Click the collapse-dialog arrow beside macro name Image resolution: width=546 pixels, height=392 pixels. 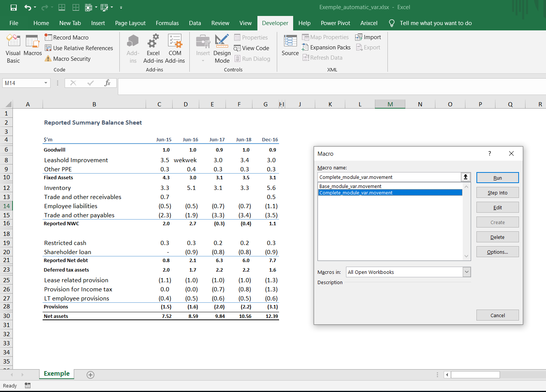click(465, 177)
